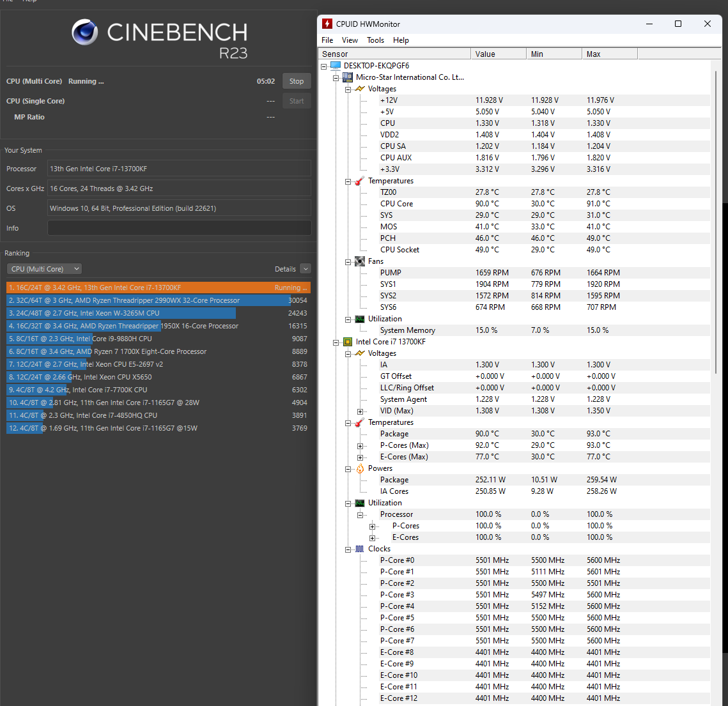Click the Start button for Single Core
The height and width of the screenshot is (706, 728).
tap(296, 101)
